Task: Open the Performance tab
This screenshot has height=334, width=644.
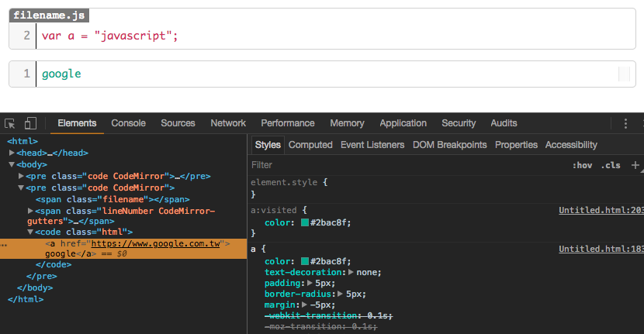Action: coord(288,123)
